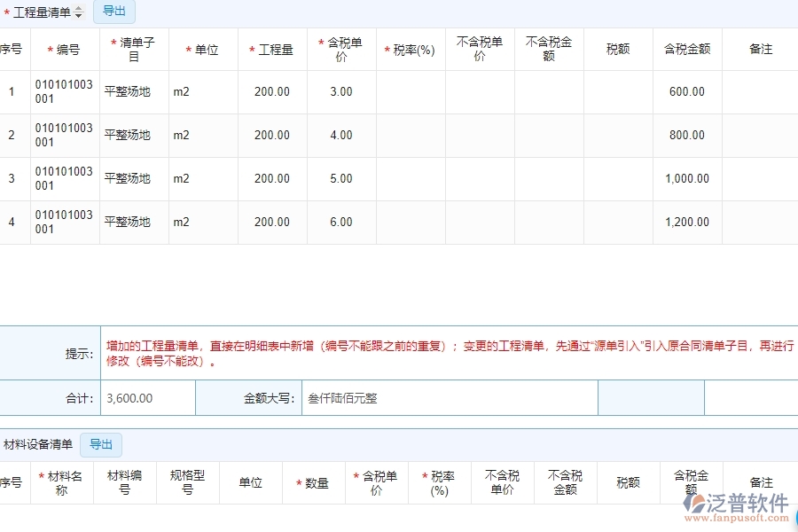This screenshot has height=532, width=798.
Task: Click the 工程量 value 200.00 in row 3
Action: (x=271, y=178)
